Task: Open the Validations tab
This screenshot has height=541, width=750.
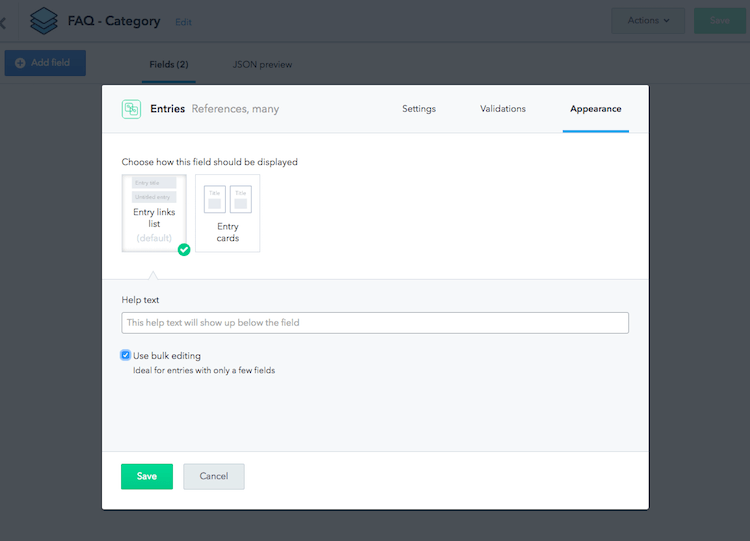Action: tap(503, 109)
